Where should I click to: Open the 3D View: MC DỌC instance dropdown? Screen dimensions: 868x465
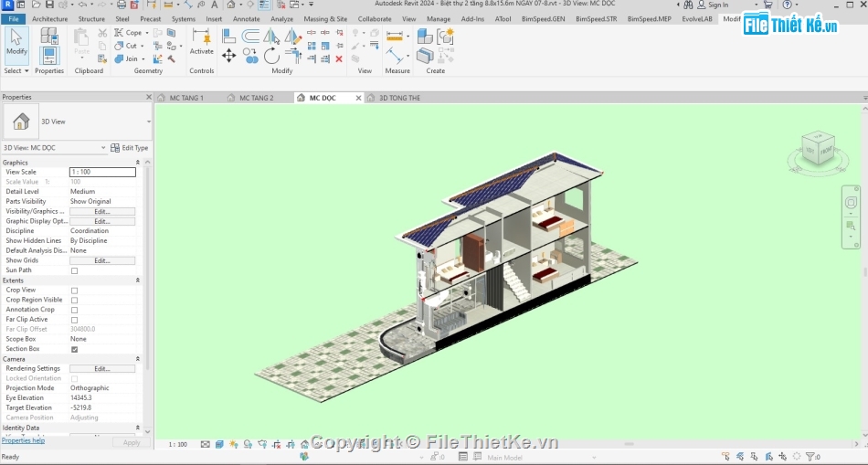point(103,148)
